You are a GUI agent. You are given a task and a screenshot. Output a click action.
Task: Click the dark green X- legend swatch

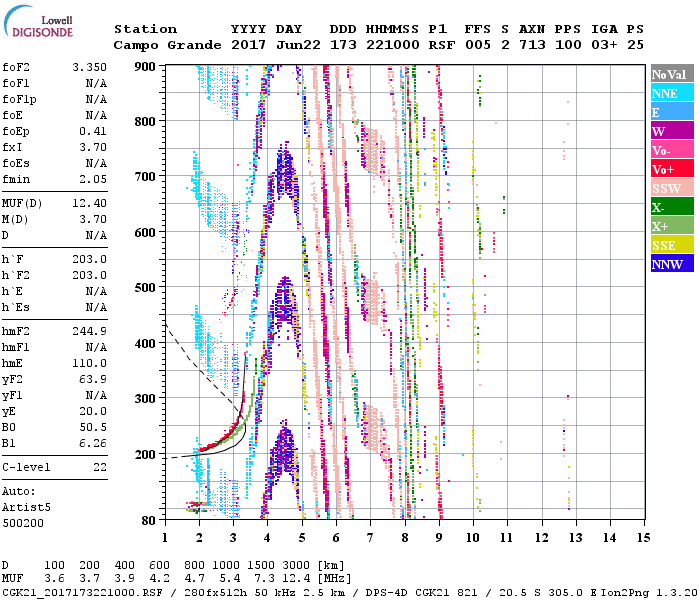click(x=671, y=208)
